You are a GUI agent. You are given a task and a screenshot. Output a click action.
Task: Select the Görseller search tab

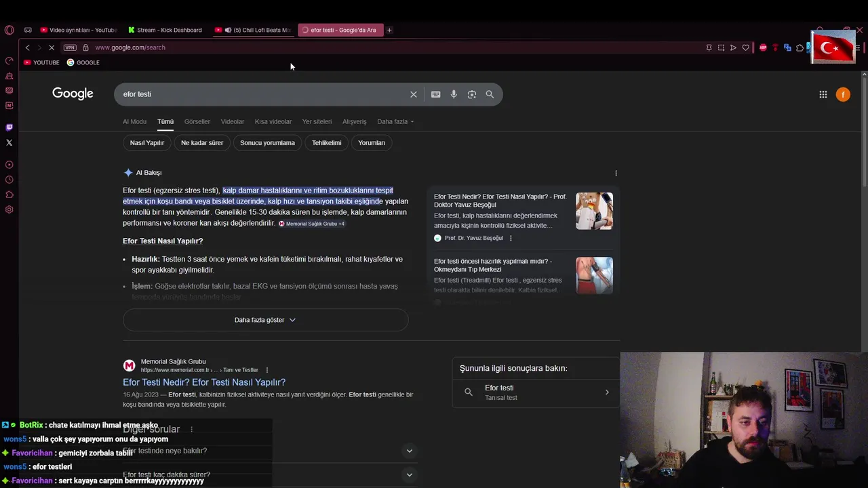coord(197,121)
